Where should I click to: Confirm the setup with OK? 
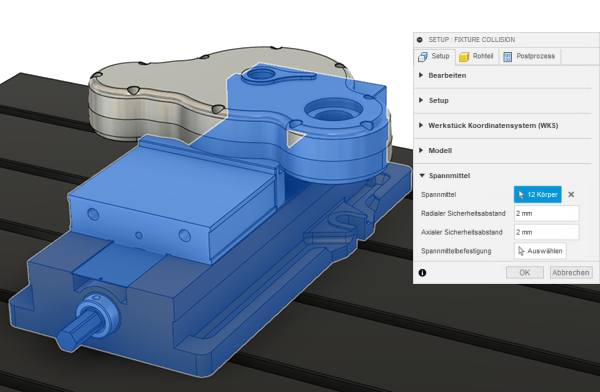pos(525,273)
